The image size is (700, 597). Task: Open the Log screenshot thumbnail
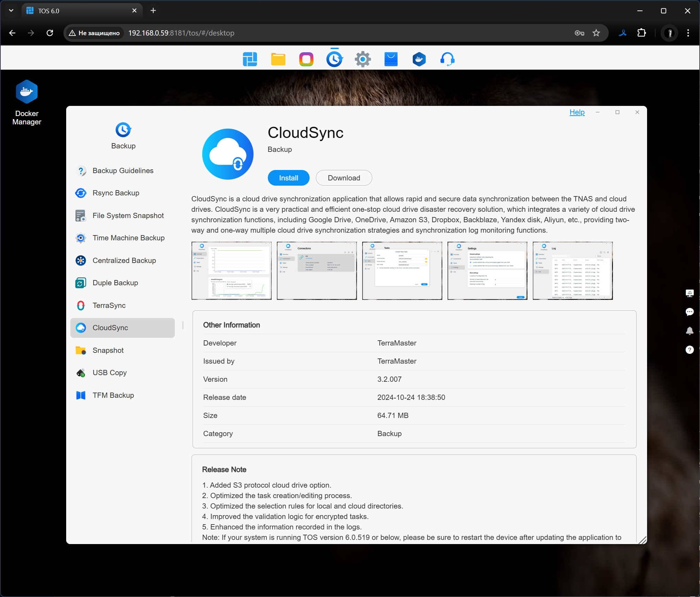tap(573, 271)
